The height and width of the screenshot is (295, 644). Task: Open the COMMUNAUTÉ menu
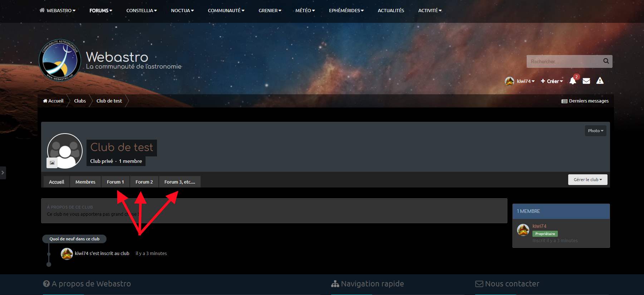(226, 10)
